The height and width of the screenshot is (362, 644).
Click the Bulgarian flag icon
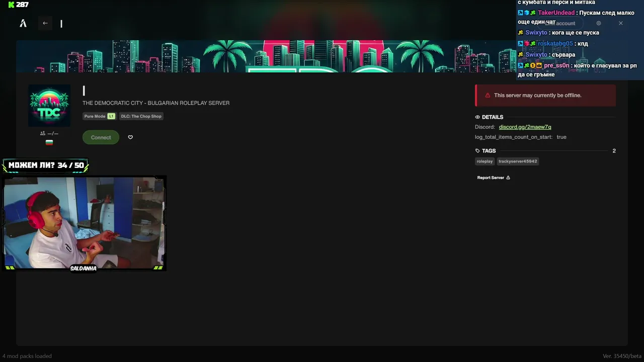coord(49,143)
